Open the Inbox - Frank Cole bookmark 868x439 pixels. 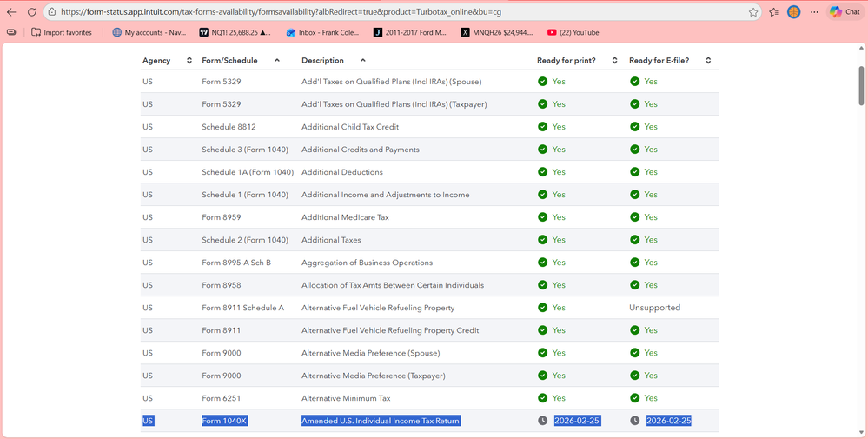[322, 33]
